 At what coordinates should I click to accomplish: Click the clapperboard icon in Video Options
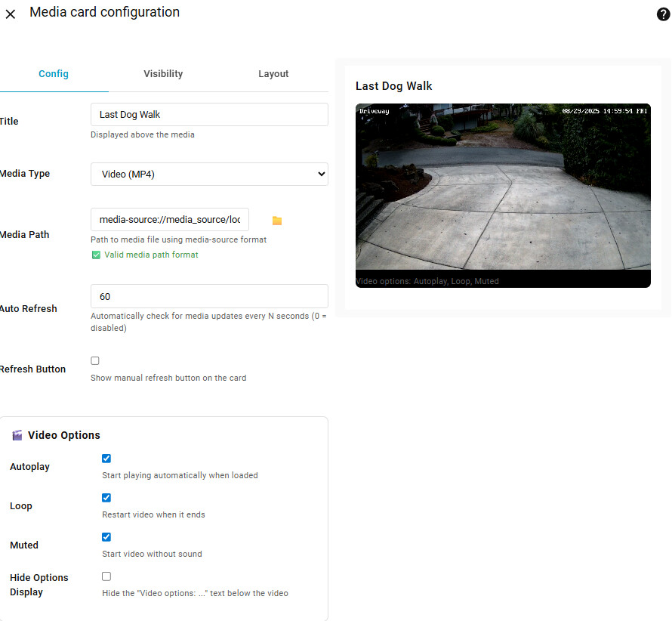click(x=17, y=435)
